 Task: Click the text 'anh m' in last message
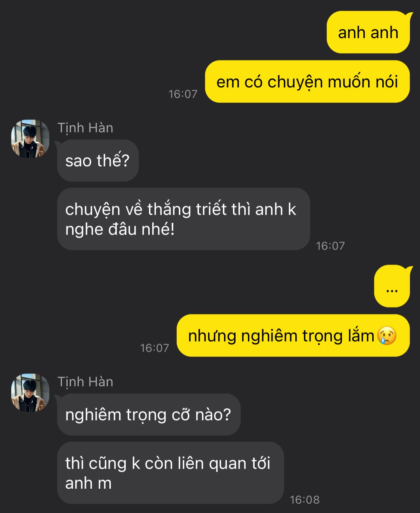tap(88, 483)
